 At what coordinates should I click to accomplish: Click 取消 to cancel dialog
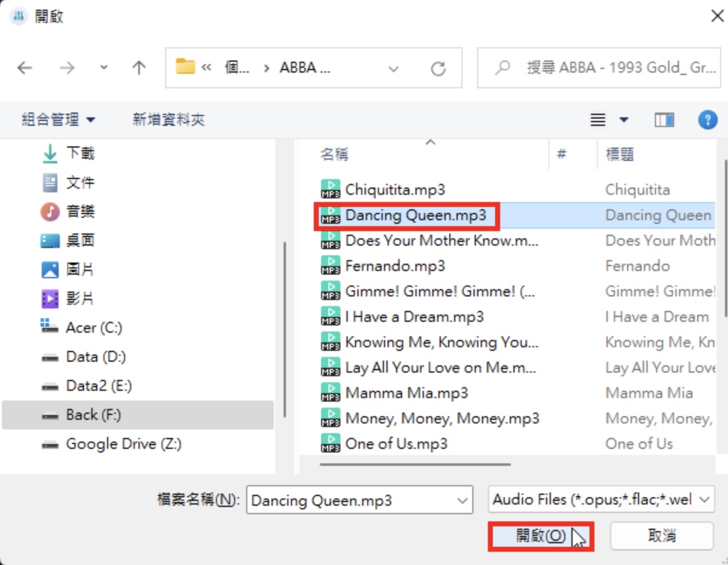click(x=661, y=537)
